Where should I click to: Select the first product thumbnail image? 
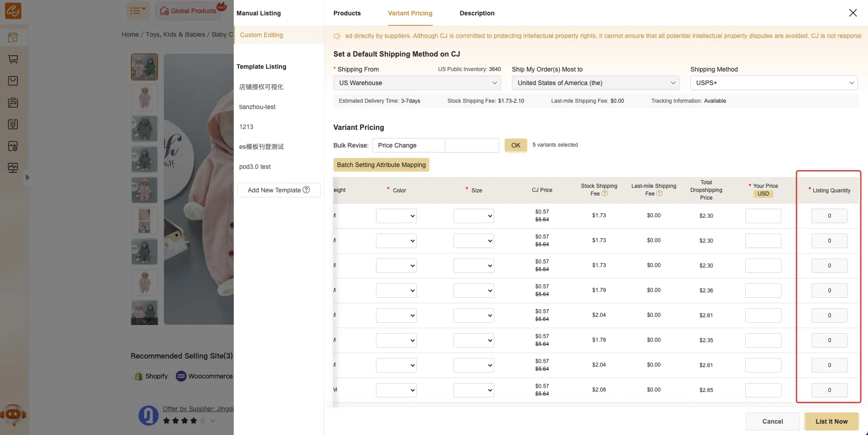[x=144, y=67]
